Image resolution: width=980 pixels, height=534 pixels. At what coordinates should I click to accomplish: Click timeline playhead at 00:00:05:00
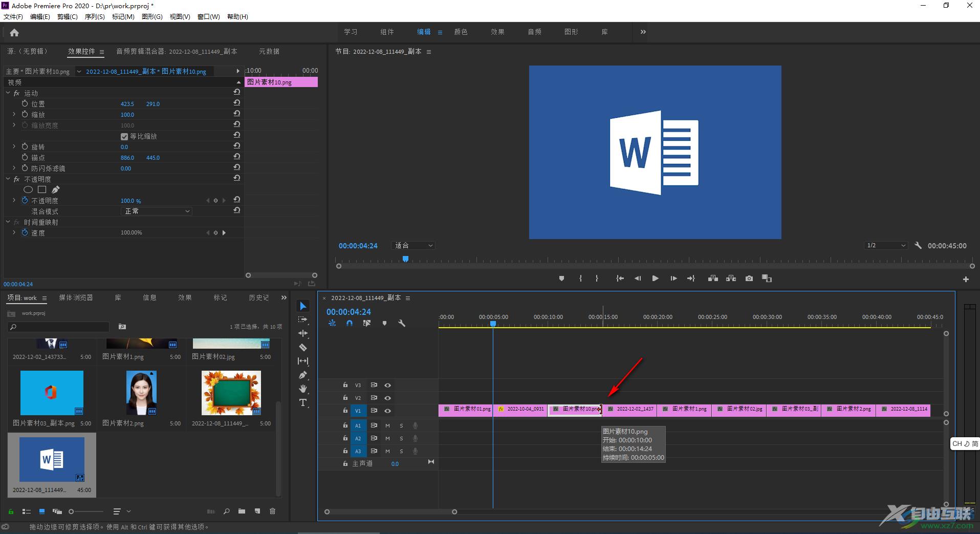[x=493, y=324]
